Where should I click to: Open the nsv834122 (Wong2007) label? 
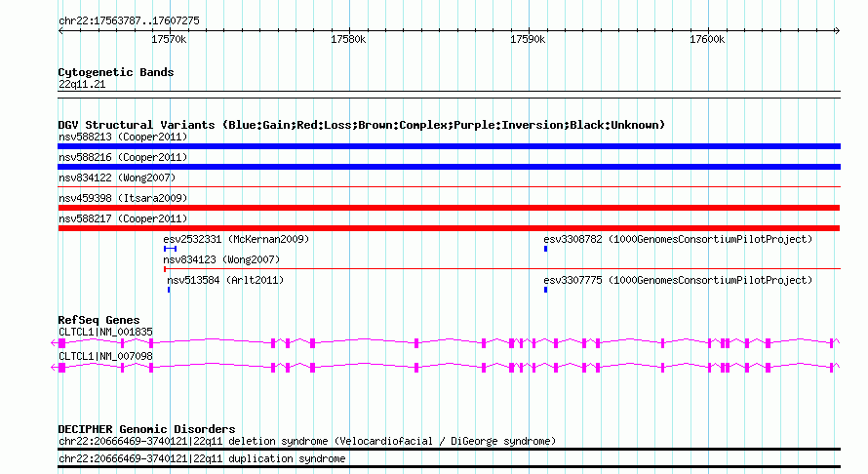117,178
